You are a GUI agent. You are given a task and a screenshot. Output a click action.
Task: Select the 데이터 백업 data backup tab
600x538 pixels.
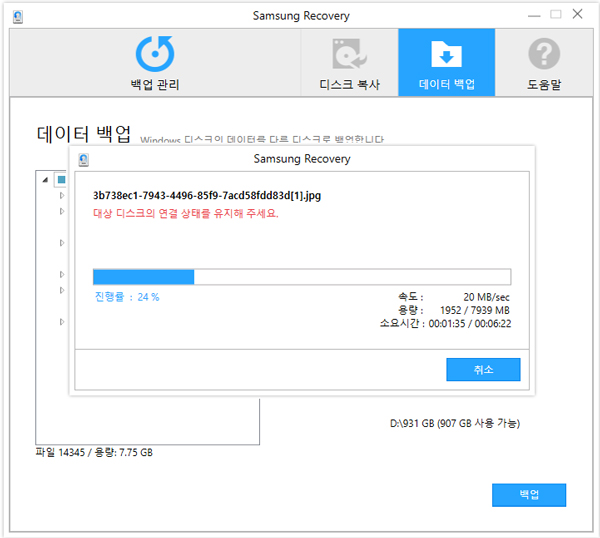pyautogui.click(x=447, y=62)
